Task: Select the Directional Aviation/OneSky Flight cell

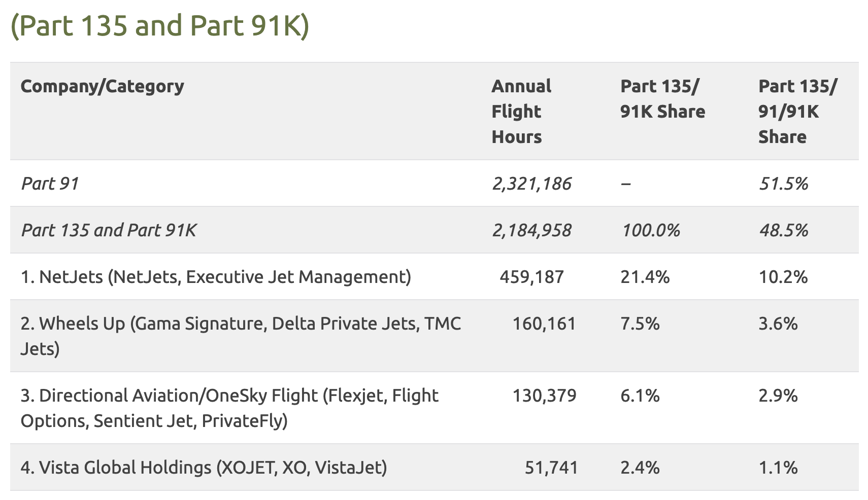Action: 229,408
